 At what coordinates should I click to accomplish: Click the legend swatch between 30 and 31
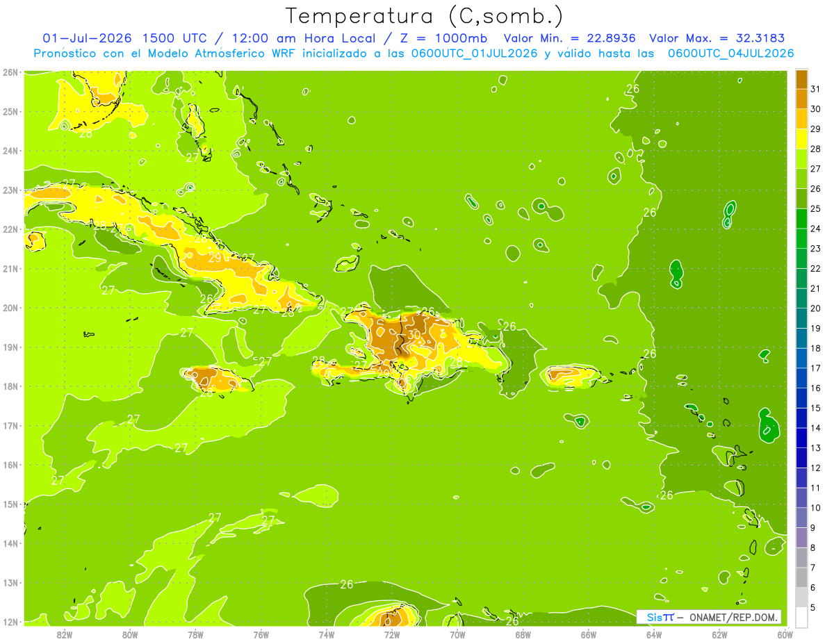pos(801,99)
